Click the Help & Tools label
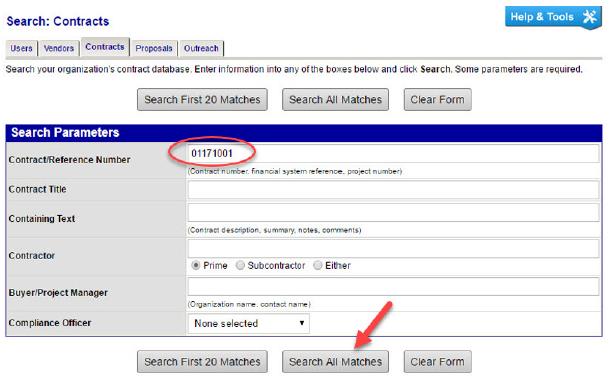This screenshot has height=380, width=612. click(x=542, y=17)
